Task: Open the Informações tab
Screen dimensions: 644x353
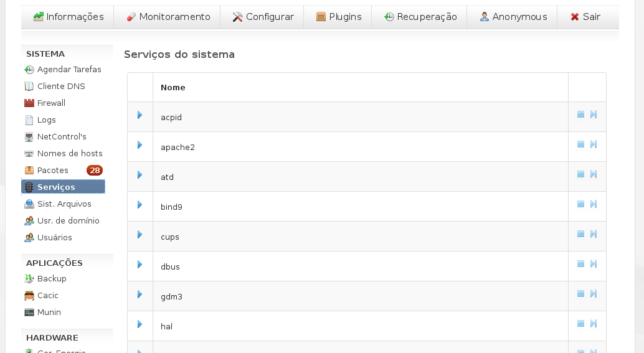Action: 68,17
